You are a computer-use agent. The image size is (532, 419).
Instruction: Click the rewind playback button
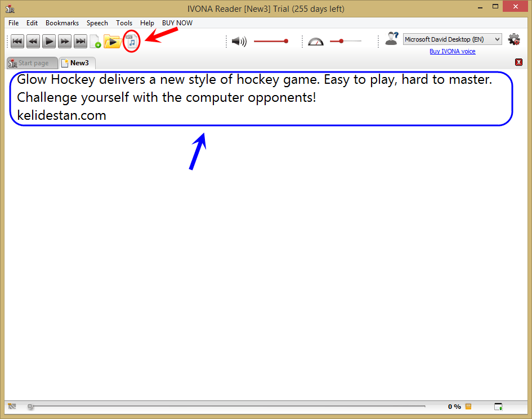coord(33,42)
